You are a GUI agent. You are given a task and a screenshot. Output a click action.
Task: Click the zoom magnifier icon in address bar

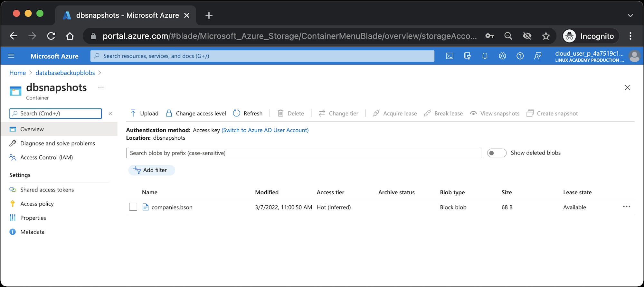[508, 36]
